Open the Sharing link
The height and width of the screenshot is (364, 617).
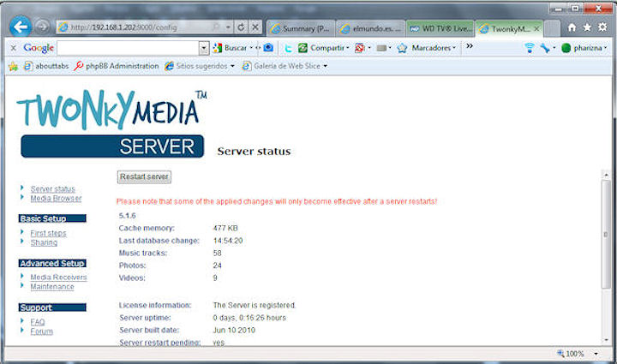pos(44,243)
